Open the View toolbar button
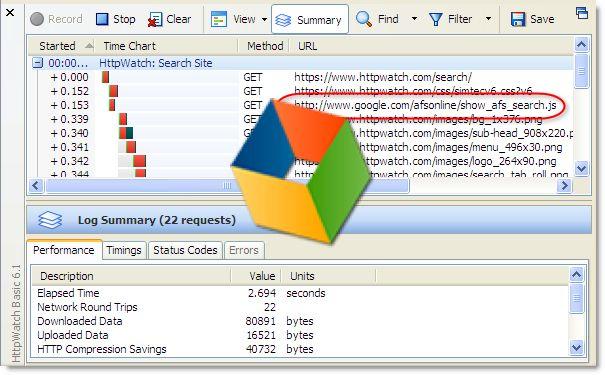605x375 pixels. point(233,19)
